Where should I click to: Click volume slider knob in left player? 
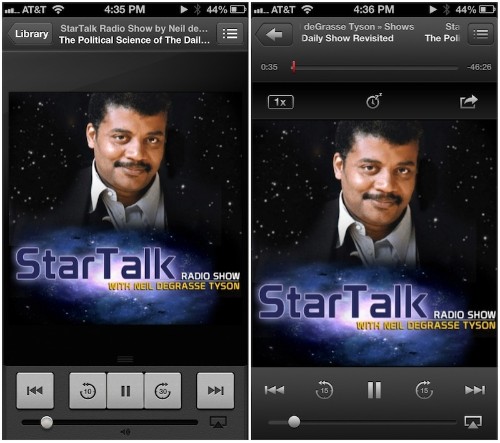click(x=47, y=422)
